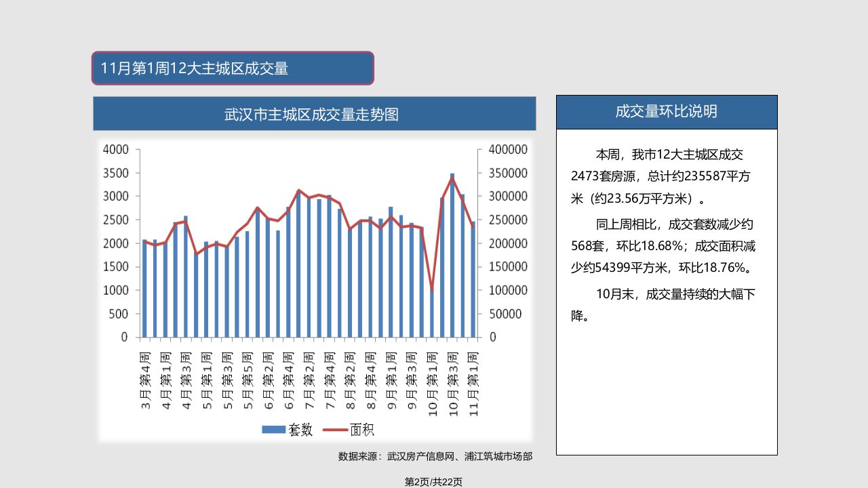Click the text '2473套房源，总计约235587平方'
This screenshot has width=868, height=488.
coord(660,176)
